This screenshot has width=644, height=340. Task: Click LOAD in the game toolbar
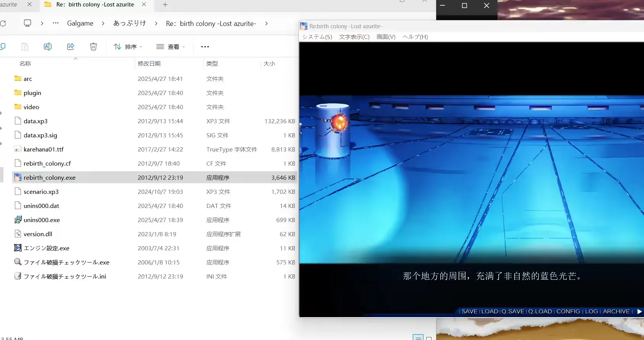point(490,311)
